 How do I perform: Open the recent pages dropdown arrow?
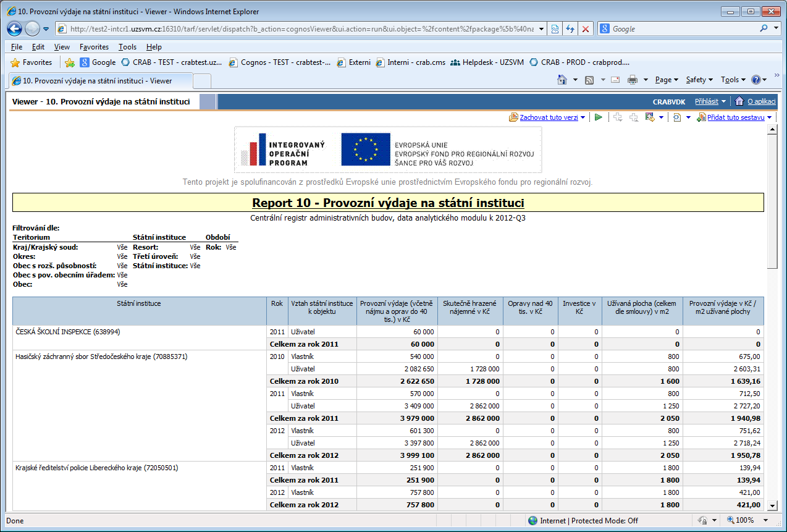pyautogui.click(x=46, y=29)
